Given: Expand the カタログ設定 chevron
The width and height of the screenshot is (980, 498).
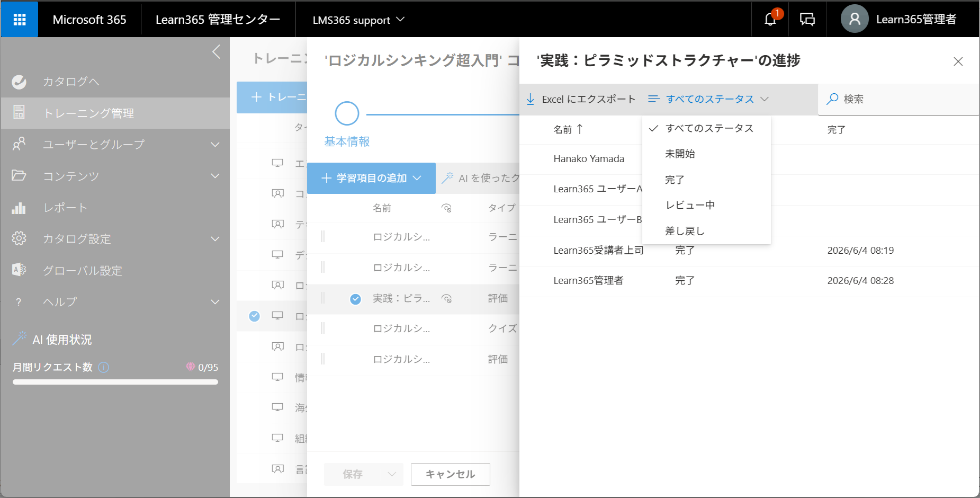Looking at the screenshot, I should click(215, 239).
